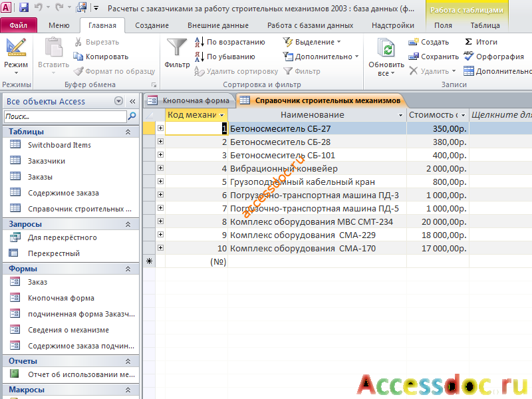Expand subdatasheet for Бетоносмеситель СБ-27 row
532x399 pixels.
(160, 128)
